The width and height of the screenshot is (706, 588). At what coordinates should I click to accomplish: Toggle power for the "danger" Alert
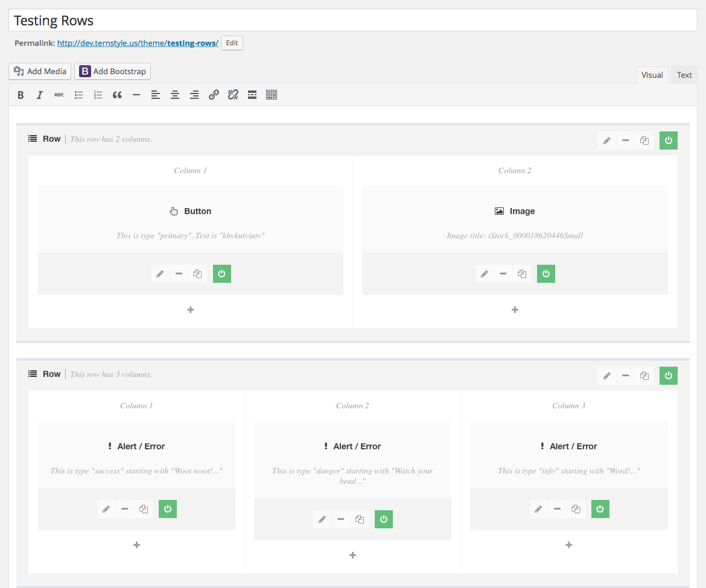(384, 519)
